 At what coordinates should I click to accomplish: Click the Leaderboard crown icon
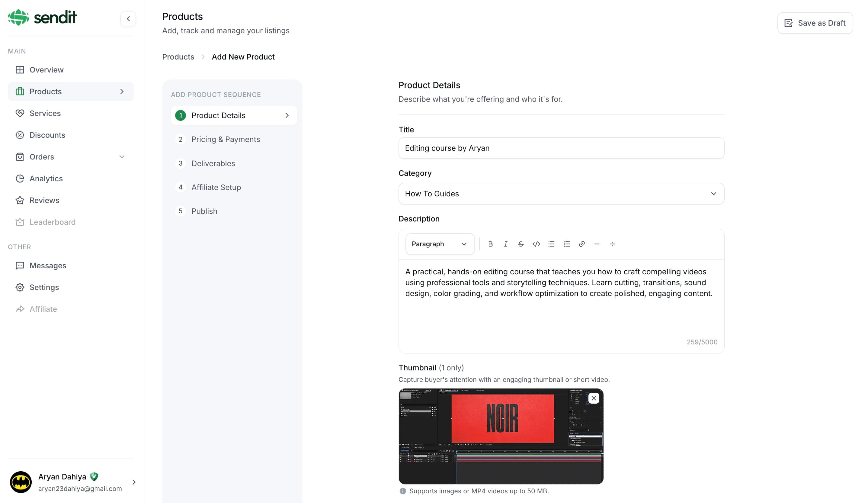20,222
